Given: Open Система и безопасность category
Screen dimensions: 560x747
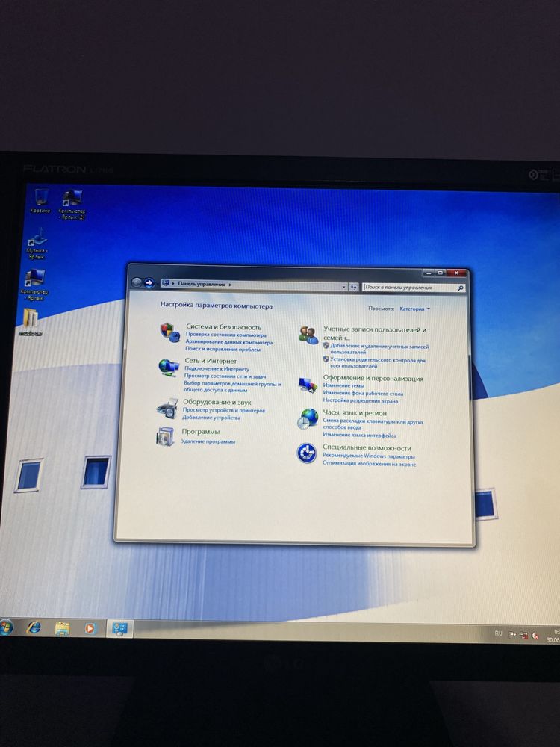Looking at the screenshot, I should pyautogui.click(x=223, y=327).
